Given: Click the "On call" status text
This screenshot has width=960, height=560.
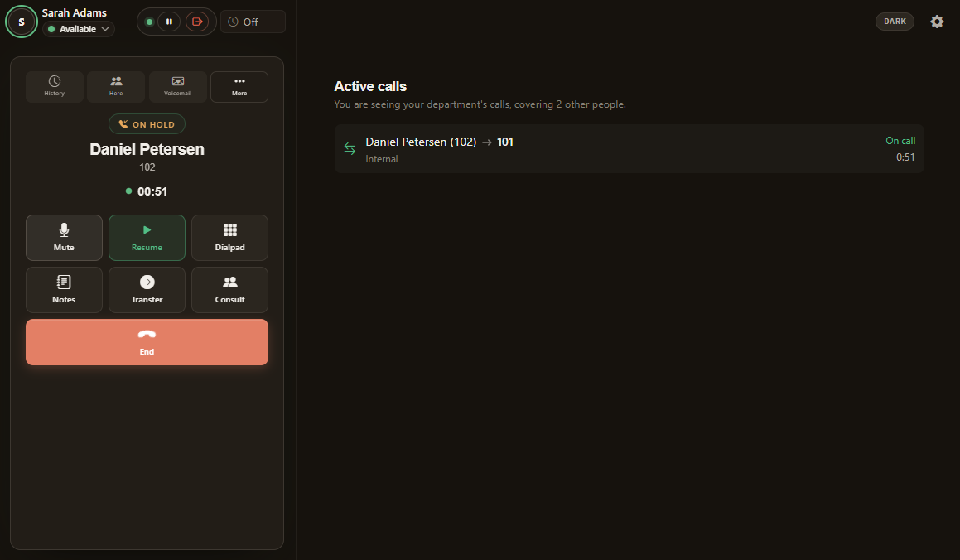Looking at the screenshot, I should (900, 141).
